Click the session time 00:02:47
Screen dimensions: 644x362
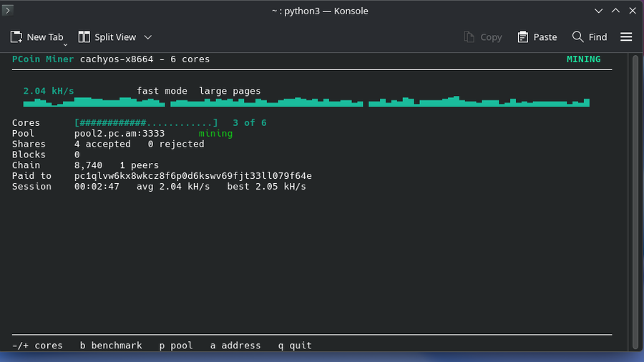(97, 186)
